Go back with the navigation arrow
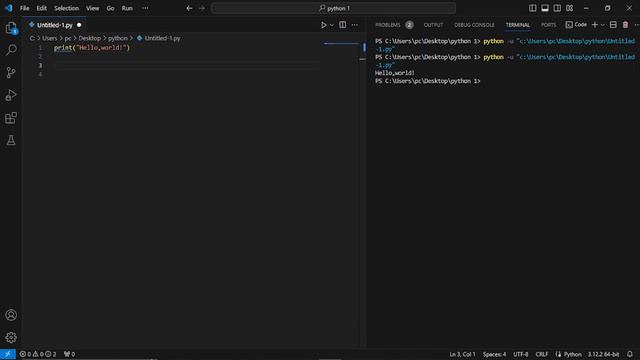The image size is (640, 360). [189, 8]
